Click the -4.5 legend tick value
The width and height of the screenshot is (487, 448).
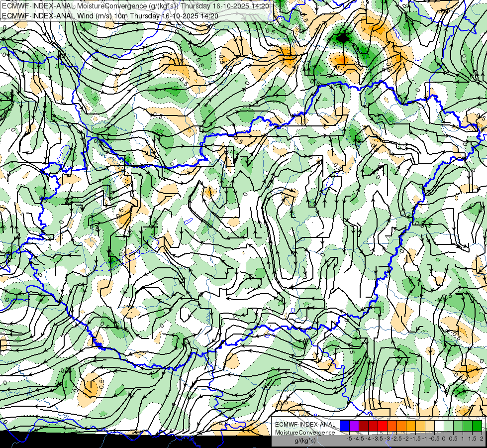pos(359,439)
